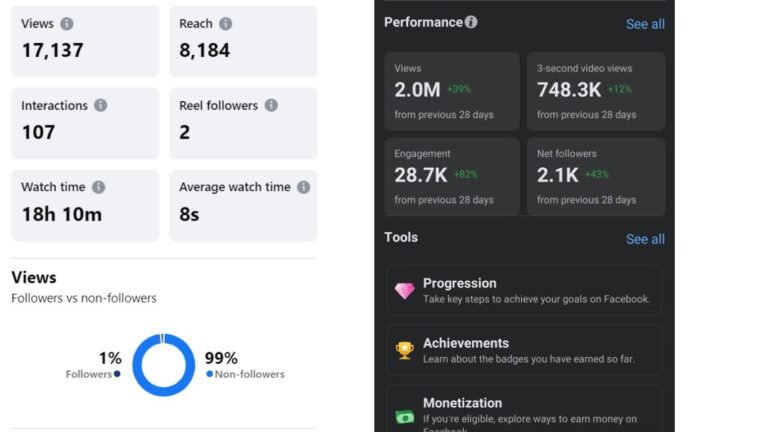Screen dimensions: 768x432
Task: Click Performance info icon
Action: point(471,22)
